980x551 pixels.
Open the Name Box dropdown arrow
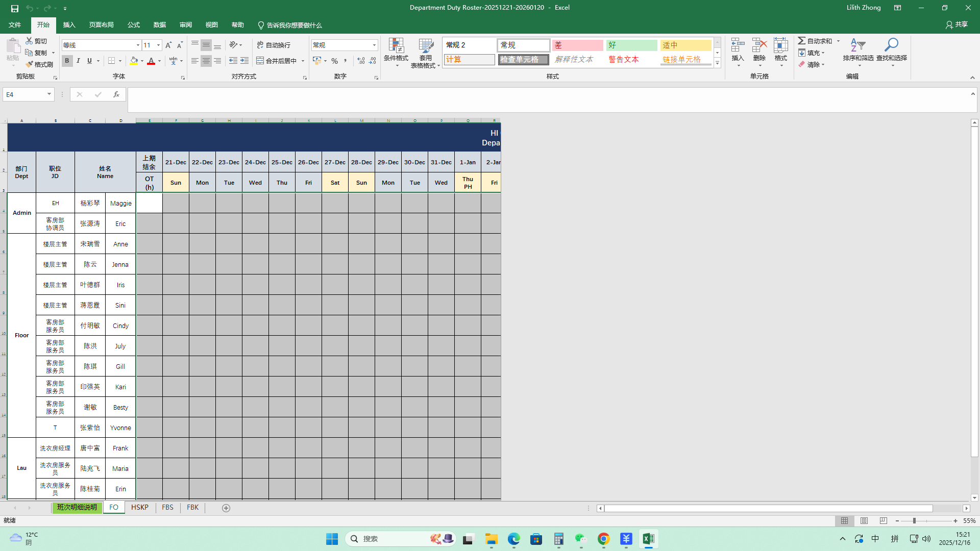(49, 94)
